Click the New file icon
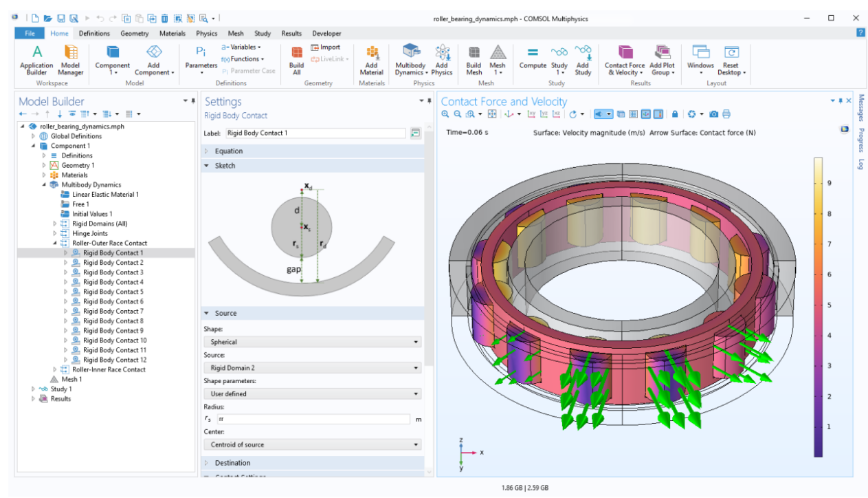Image resolution: width=868 pixels, height=498 pixels. coord(35,18)
